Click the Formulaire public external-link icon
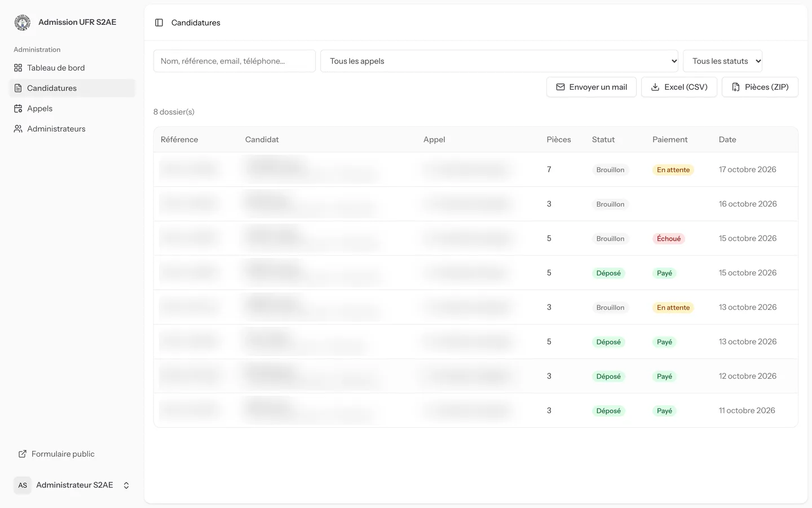This screenshot has height=508, width=812. [23, 454]
